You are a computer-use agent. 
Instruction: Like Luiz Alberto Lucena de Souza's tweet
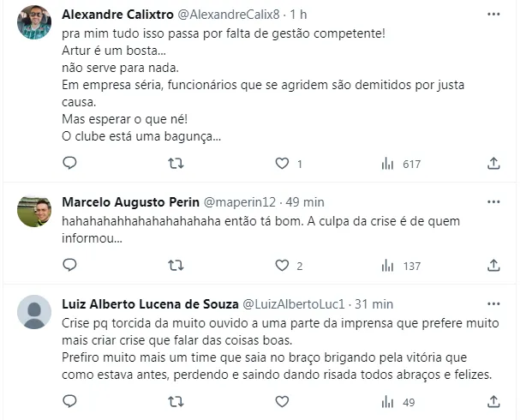click(x=281, y=401)
